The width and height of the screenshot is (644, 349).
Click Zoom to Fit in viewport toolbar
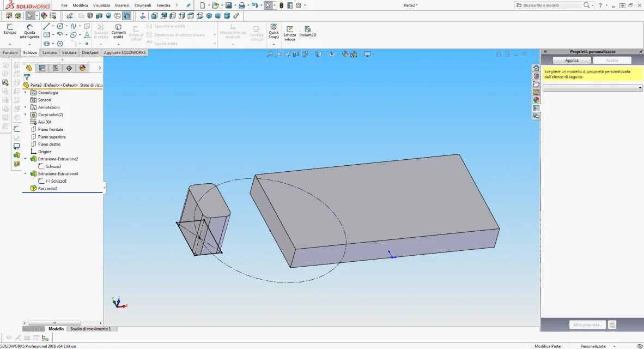pyautogui.click(x=270, y=55)
